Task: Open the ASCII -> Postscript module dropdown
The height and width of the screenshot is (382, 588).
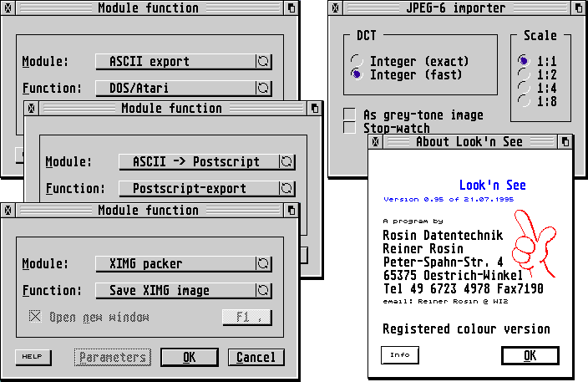Action: (207, 161)
